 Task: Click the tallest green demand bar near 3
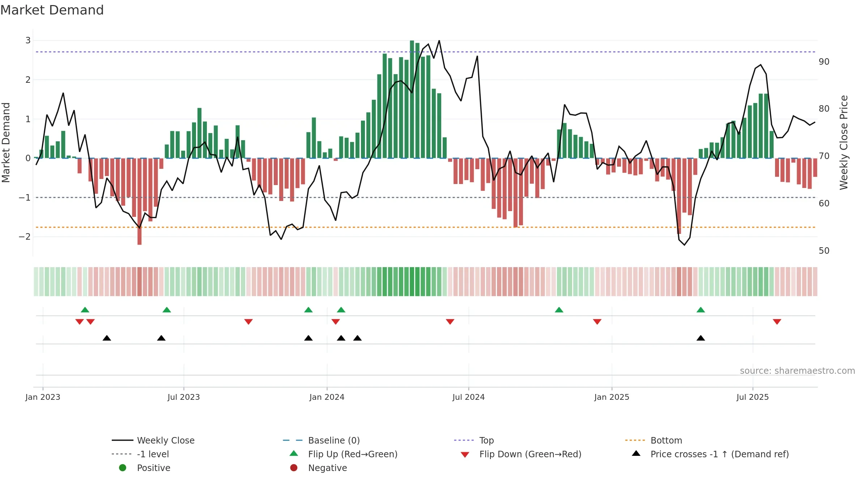pyautogui.click(x=412, y=99)
